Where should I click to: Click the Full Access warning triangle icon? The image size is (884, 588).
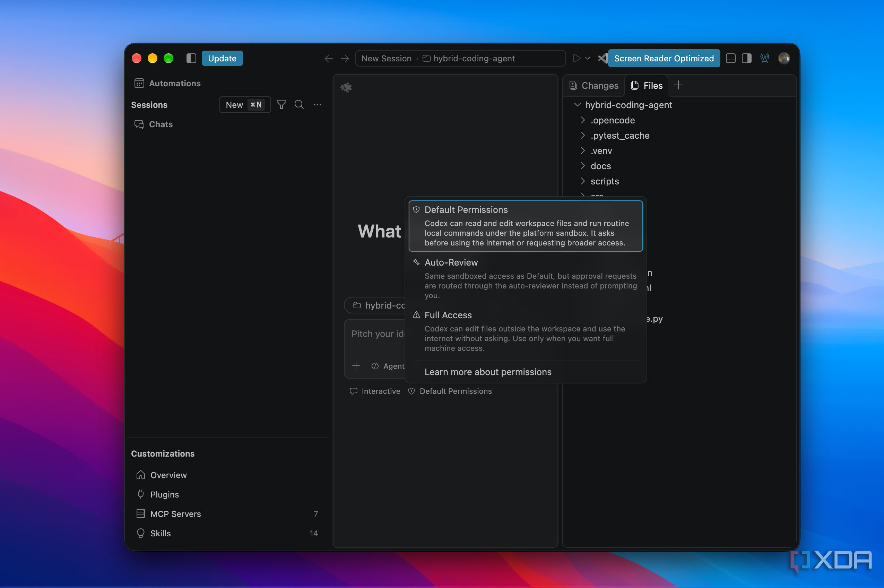coord(416,314)
